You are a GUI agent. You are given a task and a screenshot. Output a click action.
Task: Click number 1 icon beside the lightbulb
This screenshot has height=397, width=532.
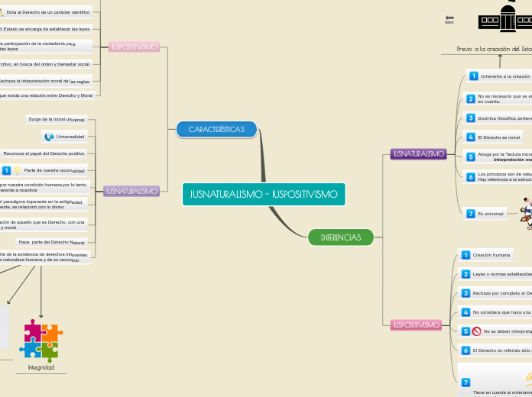[6, 170]
